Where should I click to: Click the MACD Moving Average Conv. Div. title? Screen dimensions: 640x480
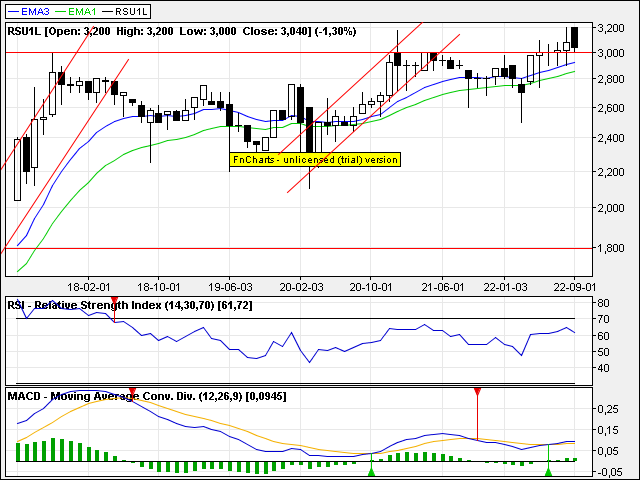147,396
